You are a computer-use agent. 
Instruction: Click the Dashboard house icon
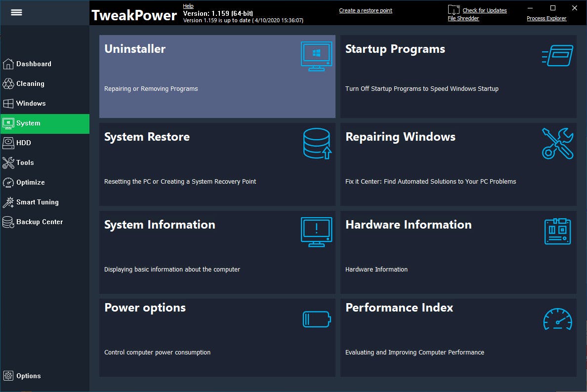pos(8,64)
